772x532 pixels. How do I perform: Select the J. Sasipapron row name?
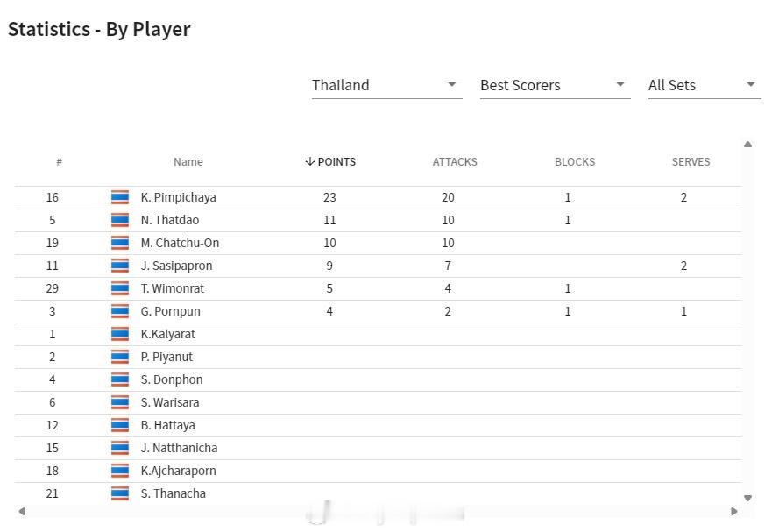(176, 266)
